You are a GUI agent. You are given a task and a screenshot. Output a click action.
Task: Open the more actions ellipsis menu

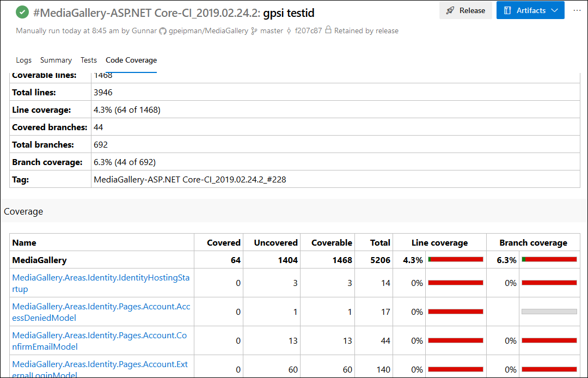tap(577, 10)
